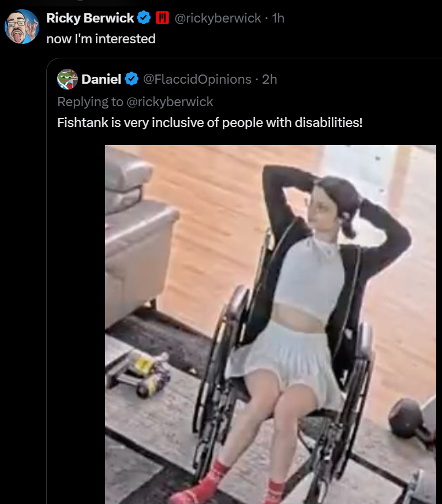Select the "now I'm interested" tweet text
The width and height of the screenshot is (442, 504).
[101, 39]
